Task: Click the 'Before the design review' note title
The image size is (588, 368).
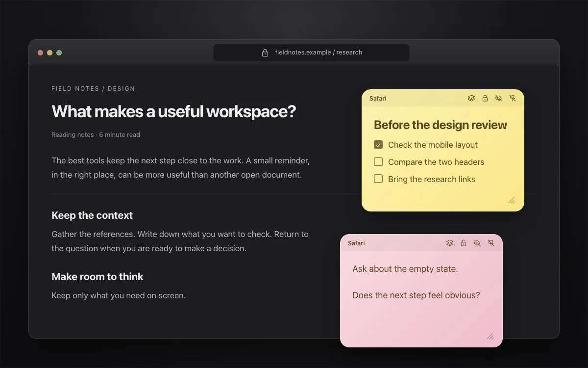Action: (441, 125)
